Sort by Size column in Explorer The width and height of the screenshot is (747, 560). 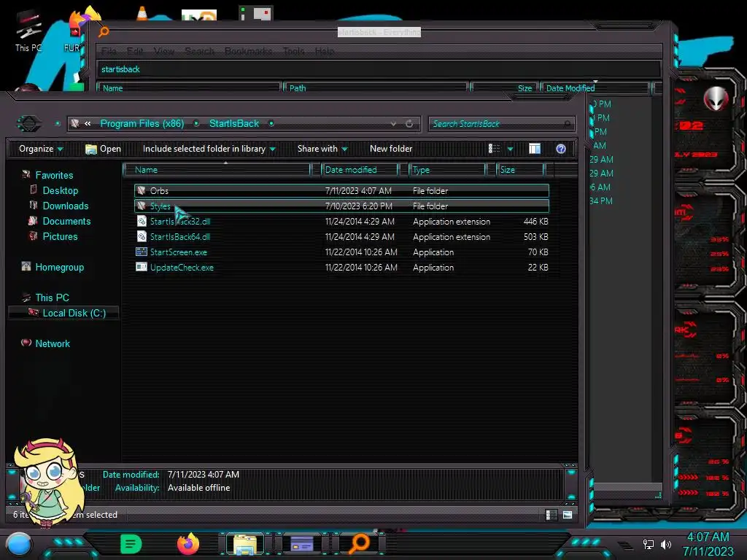pos(520,170)
